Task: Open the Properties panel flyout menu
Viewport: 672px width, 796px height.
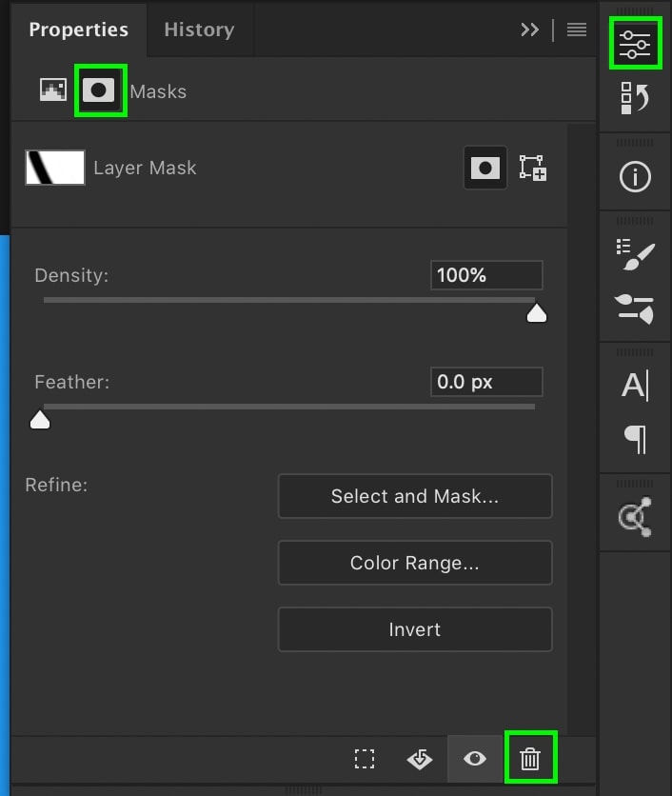Action: 577,30
